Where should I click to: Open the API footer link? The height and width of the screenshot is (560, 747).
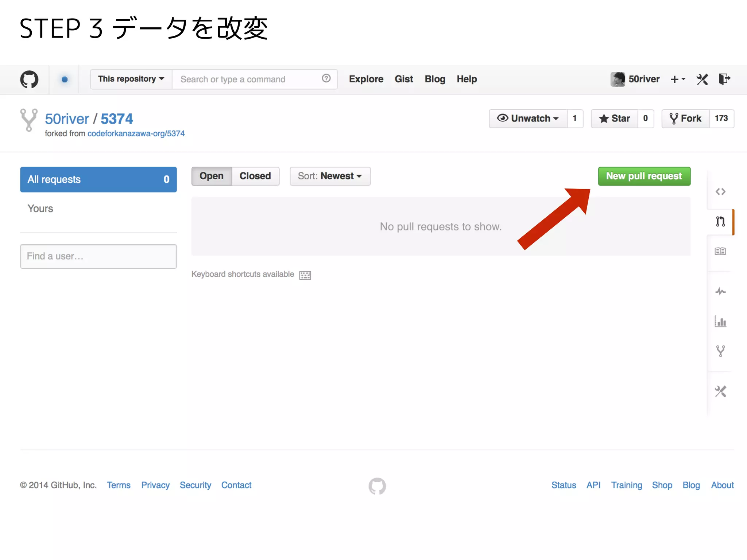tap(593, 485)
